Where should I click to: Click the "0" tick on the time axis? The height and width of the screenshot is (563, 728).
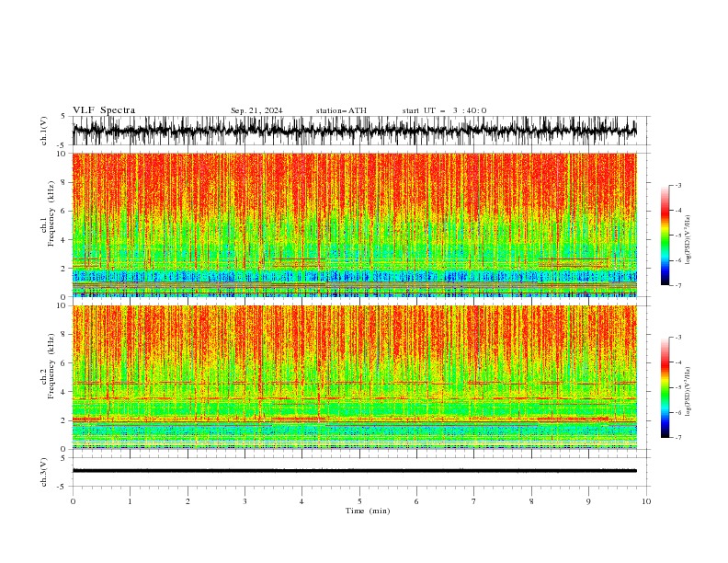(73, 501)
